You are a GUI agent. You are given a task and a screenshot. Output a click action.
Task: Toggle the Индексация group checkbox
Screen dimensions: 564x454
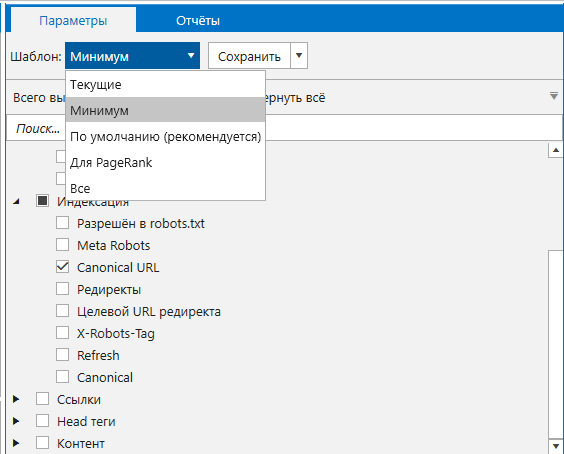(x=42, y=201)
